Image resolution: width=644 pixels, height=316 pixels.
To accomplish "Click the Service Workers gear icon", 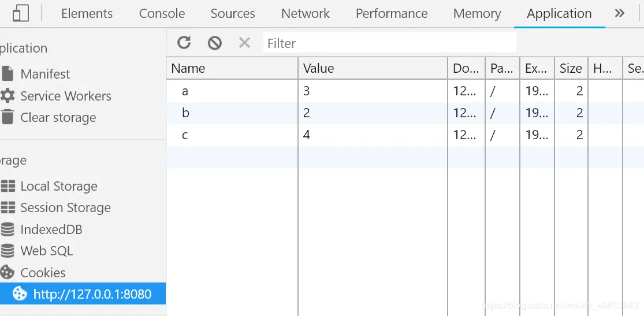I will click(x=8, y=96).
